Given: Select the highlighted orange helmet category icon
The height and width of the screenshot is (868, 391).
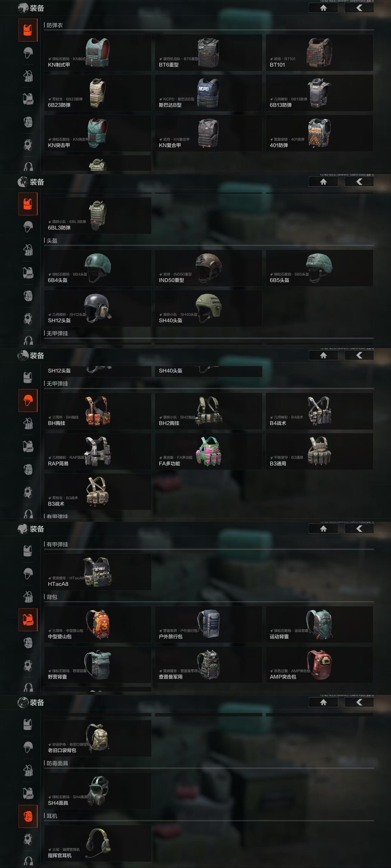Looking at the screenshot, I should click(x=28, y=400).
